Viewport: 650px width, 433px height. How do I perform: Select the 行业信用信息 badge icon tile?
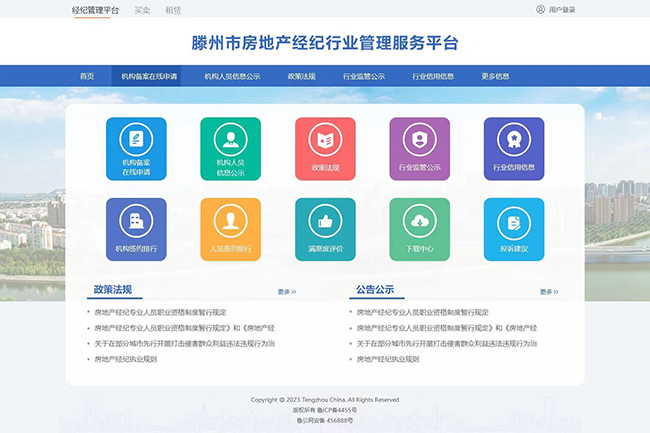click(x=513, y=148)
